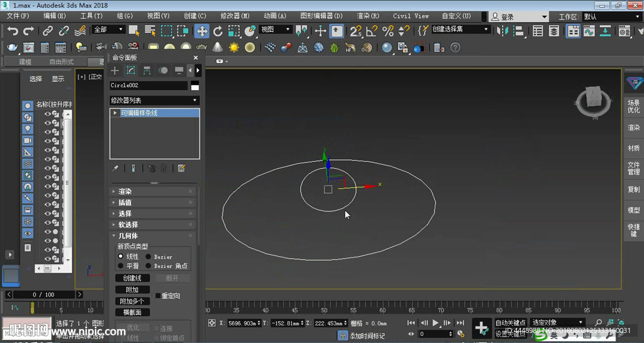Expand the 选择 rollout
Viewport: 644px width, 343px height.
pos(152,213)
